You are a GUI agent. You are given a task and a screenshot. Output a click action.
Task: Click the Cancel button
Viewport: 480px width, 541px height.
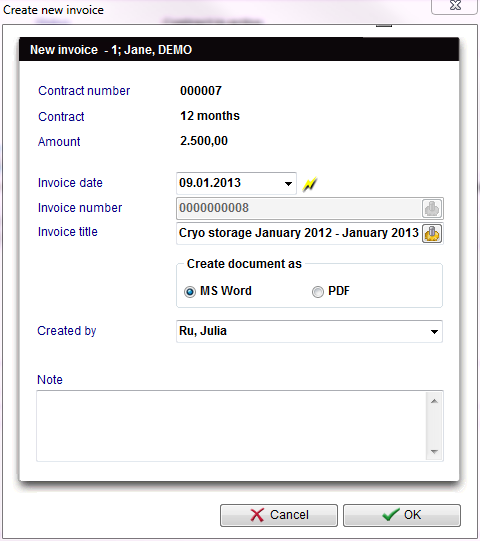tap(279, 515)
